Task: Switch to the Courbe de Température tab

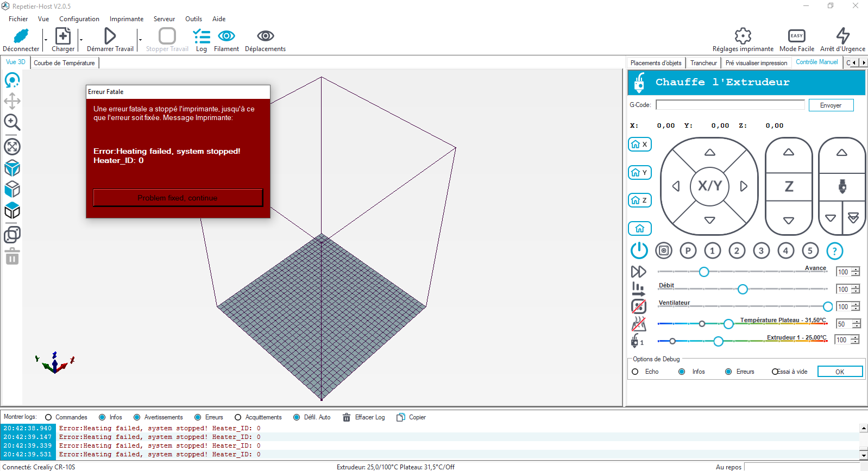Action: point(64,63)
